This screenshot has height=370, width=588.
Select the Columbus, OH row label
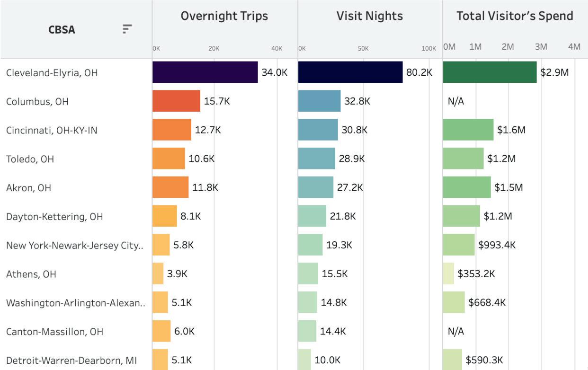37,101
